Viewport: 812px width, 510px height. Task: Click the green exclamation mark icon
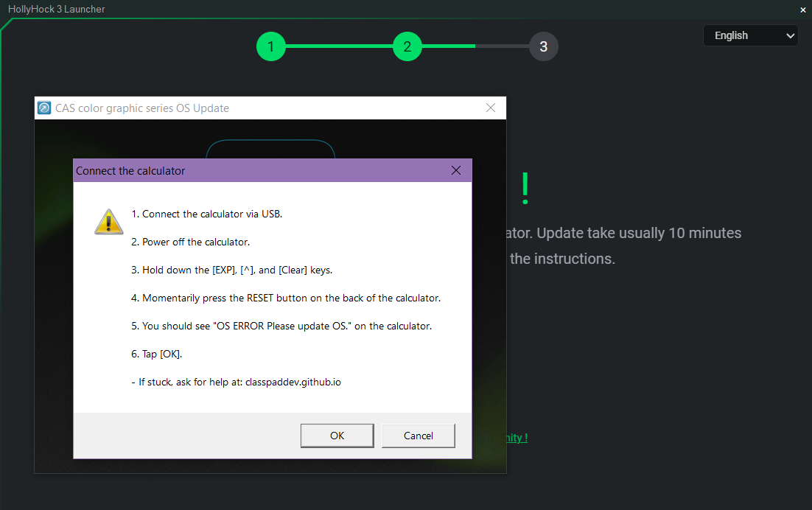(525, 188)
